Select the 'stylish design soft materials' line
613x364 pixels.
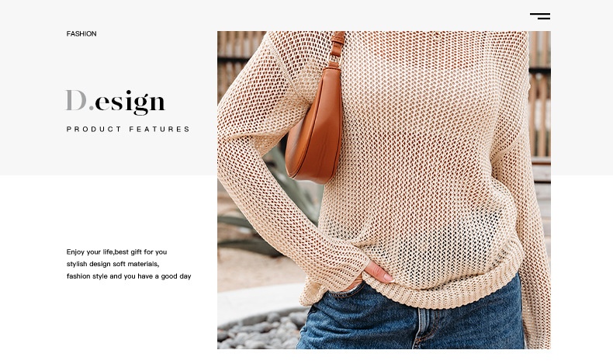click(x=113, y=264)
